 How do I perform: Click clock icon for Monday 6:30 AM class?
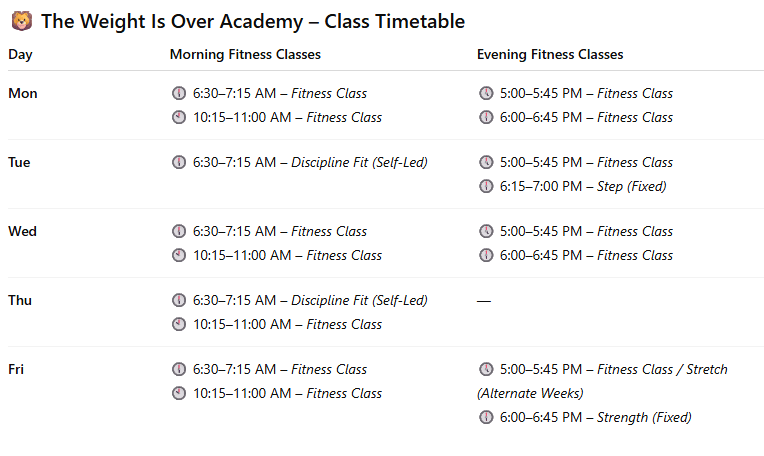179,93
